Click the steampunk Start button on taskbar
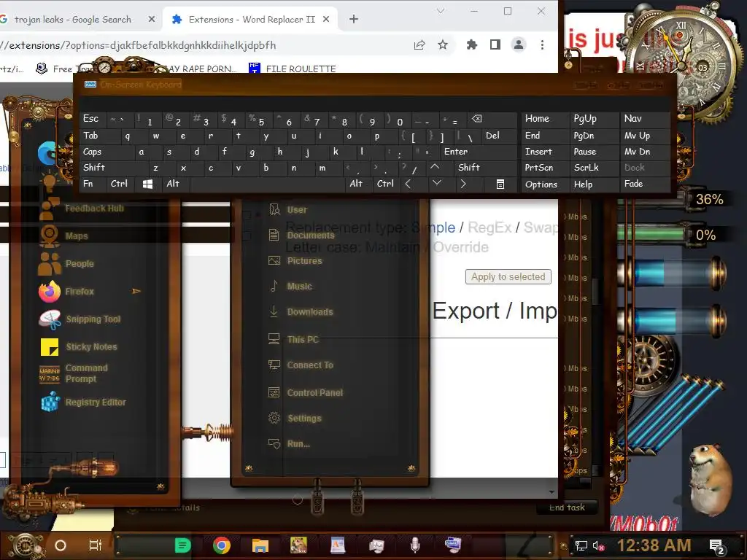 25,545
